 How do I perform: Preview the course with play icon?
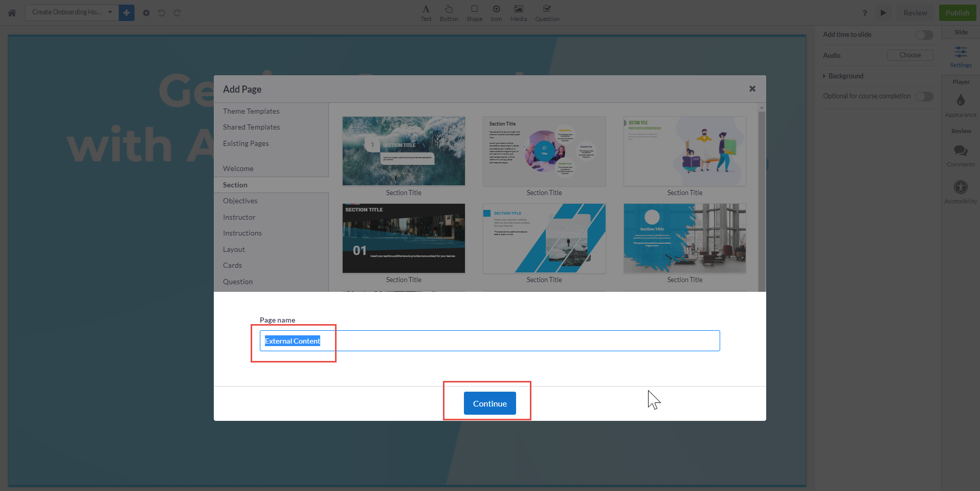(x=883, y=13)
